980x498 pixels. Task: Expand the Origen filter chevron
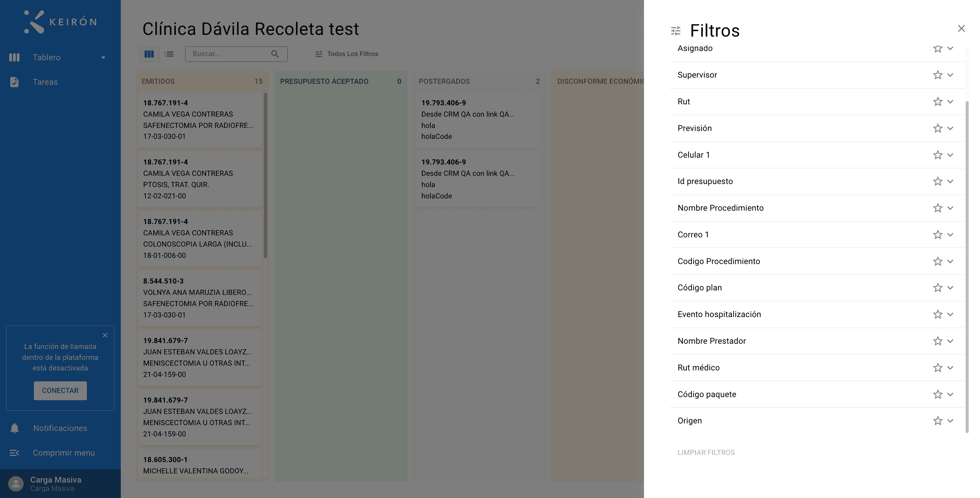click(x=950, y=420)
